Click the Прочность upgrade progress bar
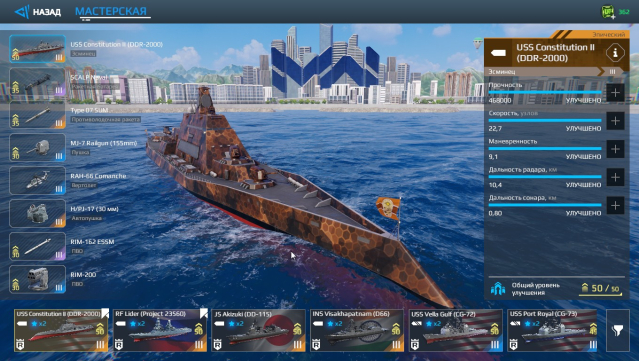639x361 pixels. click(x=545, y=92)
